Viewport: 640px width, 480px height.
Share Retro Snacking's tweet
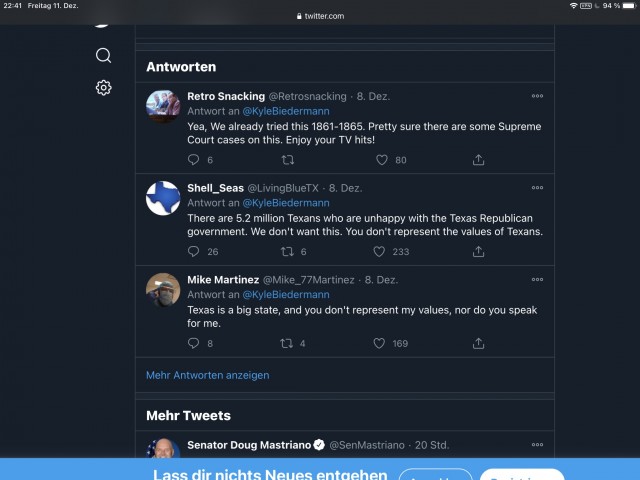click(478, 160)
